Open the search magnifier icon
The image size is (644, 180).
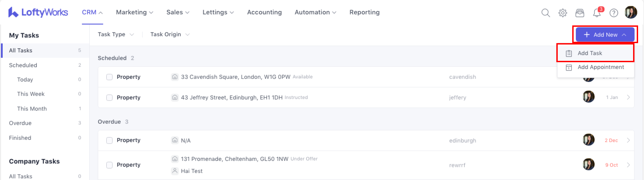coord(545,12)
